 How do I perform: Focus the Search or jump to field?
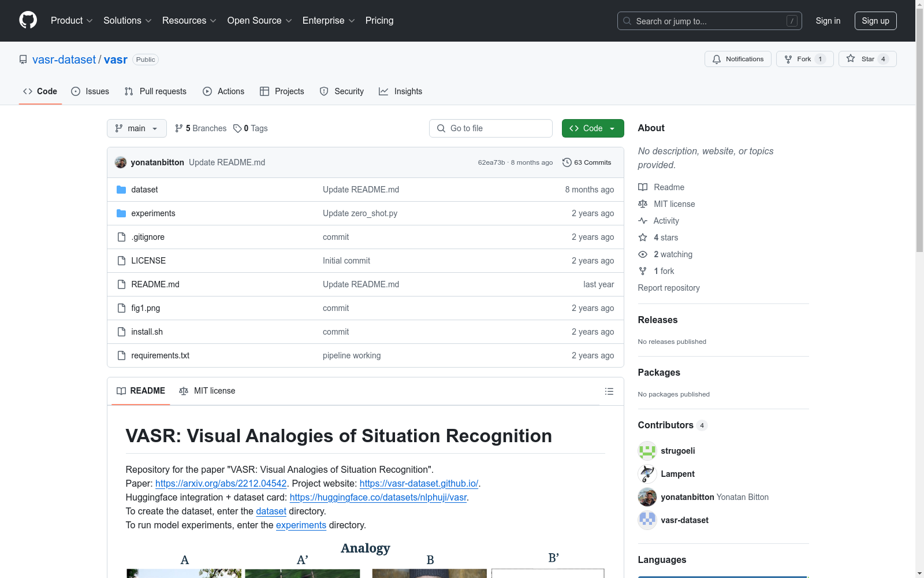point(710,21)
